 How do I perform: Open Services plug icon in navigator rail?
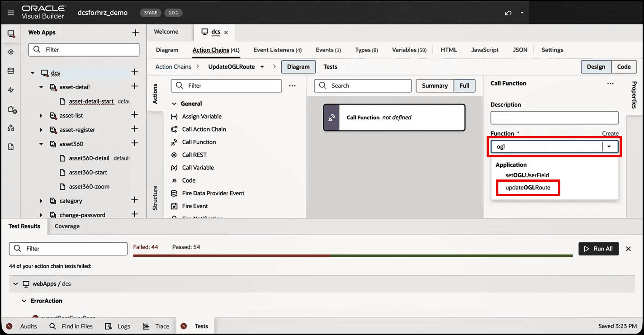[11, 52]
